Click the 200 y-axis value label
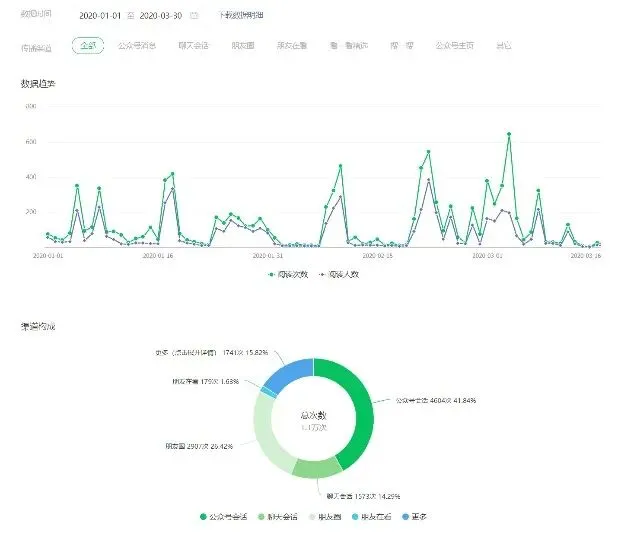This screenshot has height=548, width=621. point(31,212)
